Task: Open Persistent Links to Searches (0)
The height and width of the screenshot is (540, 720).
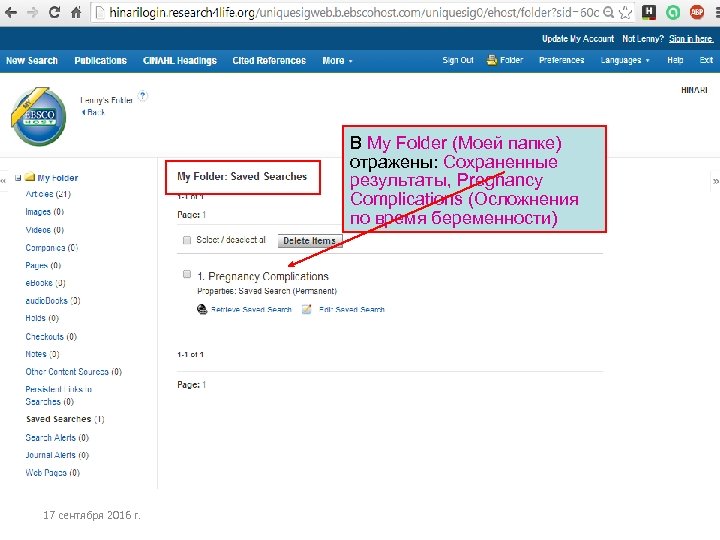Action: (59, 395)
